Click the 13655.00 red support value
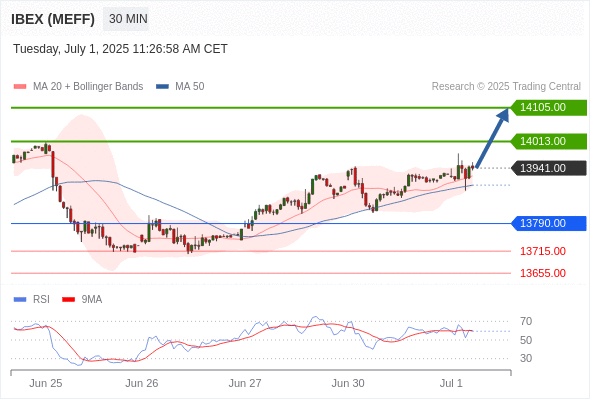 pyautogui.click(x=543, y=273)
